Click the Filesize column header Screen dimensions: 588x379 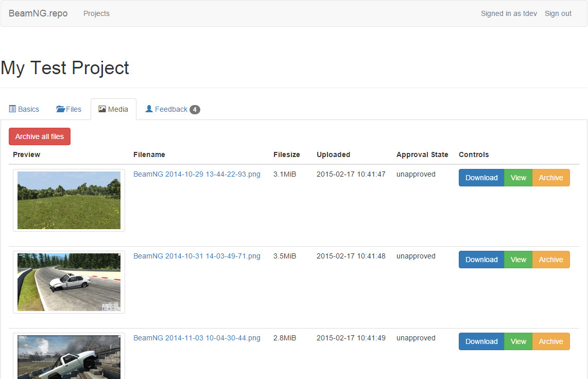[287, 154]
